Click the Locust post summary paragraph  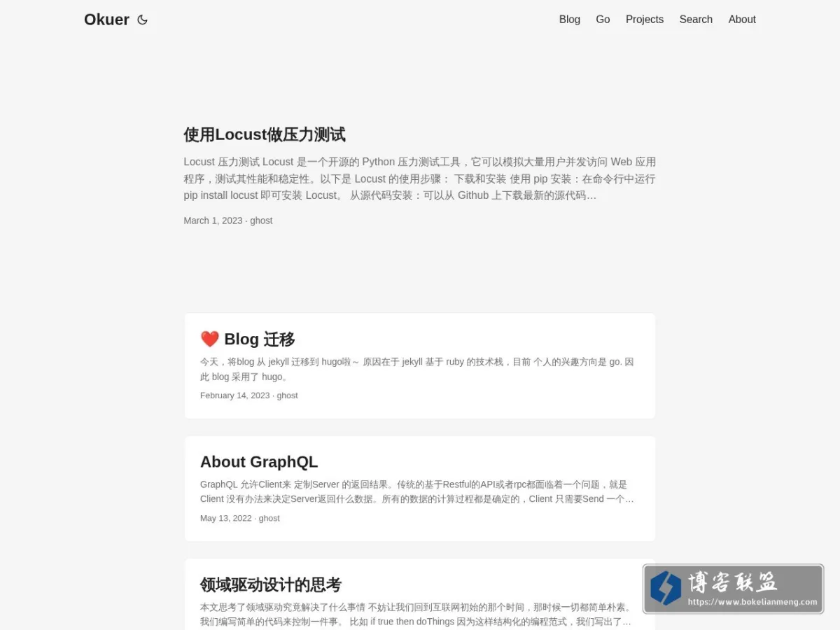pyautogui.click(x=420, y=178)
